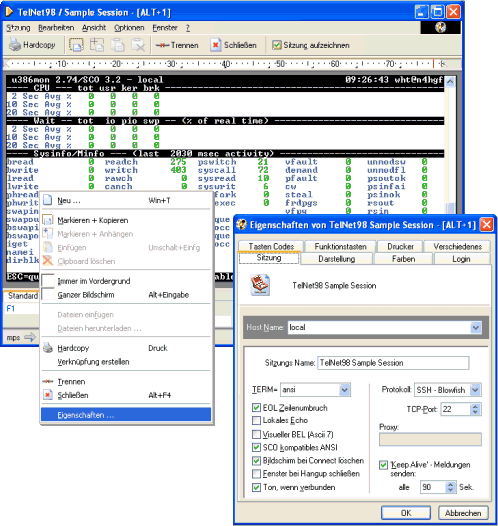This screenshot has height=526, width=498.
Task: Click the Hardcopy printer icon in context menu
Action: point(48,348)
